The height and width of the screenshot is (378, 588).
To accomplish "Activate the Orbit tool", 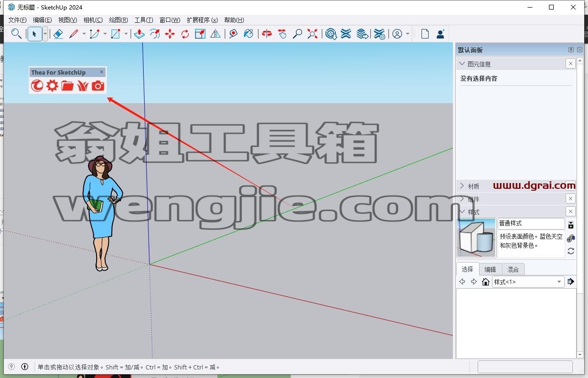I will (x=267, y=34).
